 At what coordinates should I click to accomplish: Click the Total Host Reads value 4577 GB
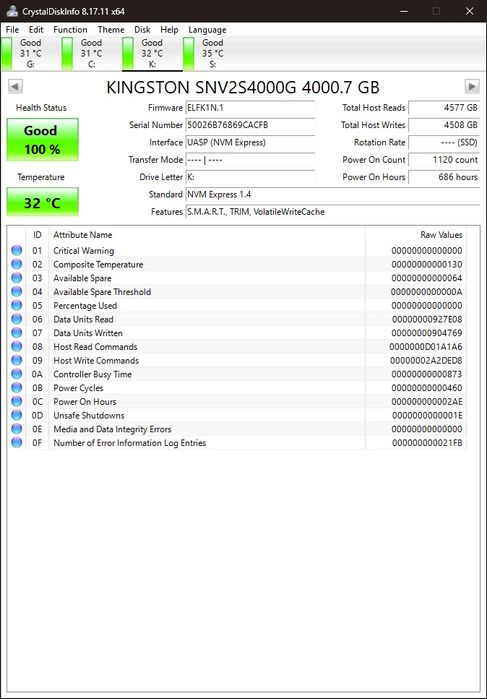point(444,107)
